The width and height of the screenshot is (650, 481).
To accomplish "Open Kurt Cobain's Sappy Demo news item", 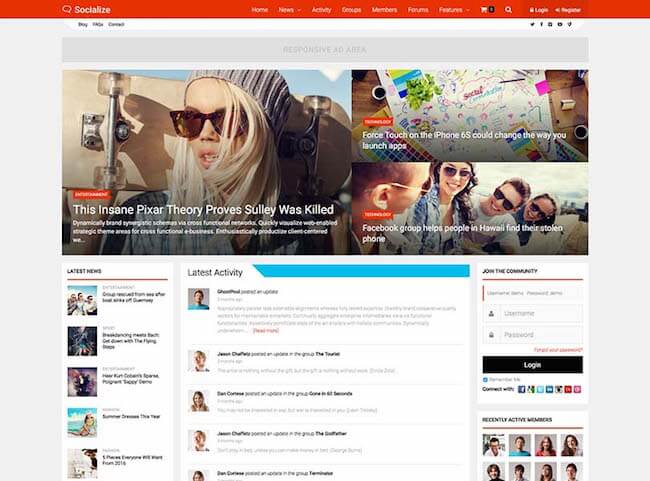I will 131,379.
